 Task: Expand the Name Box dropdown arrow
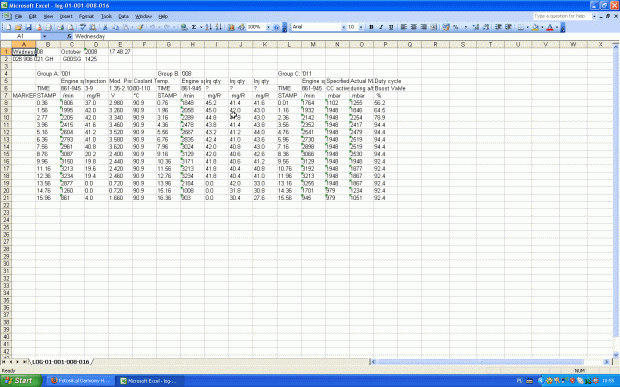pos(44,36)
